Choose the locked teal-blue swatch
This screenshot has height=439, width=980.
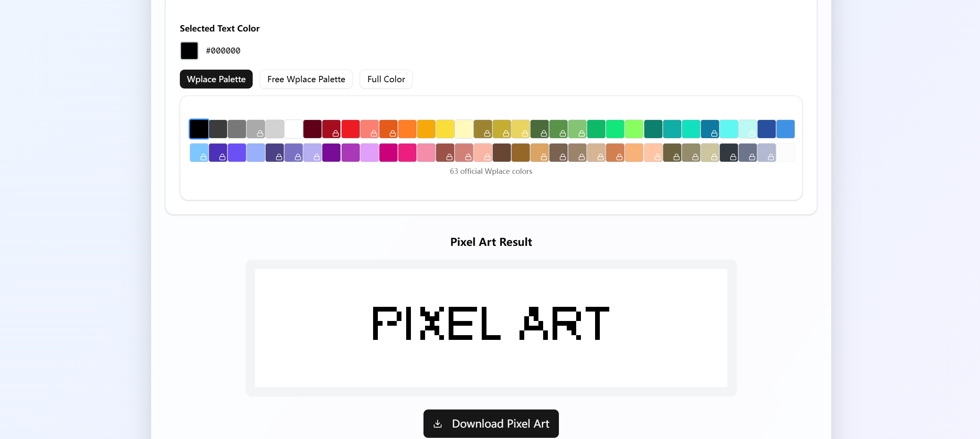[x=710, y=129]
